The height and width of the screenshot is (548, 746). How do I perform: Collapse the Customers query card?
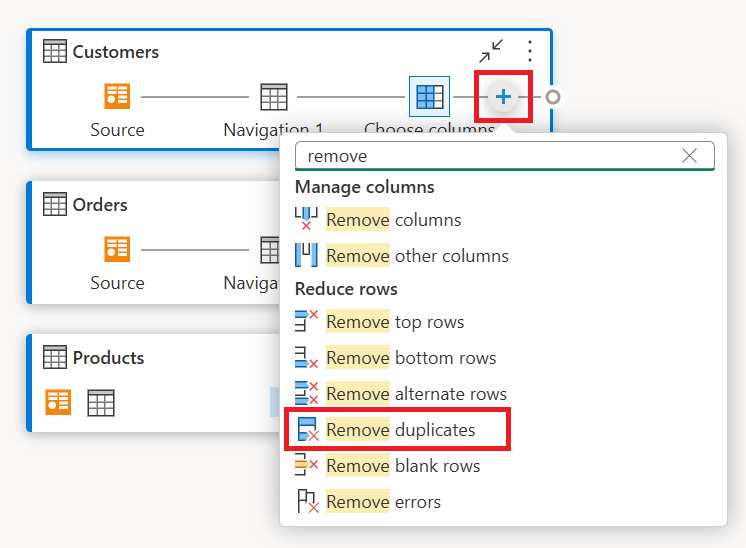tap(491, 51)
